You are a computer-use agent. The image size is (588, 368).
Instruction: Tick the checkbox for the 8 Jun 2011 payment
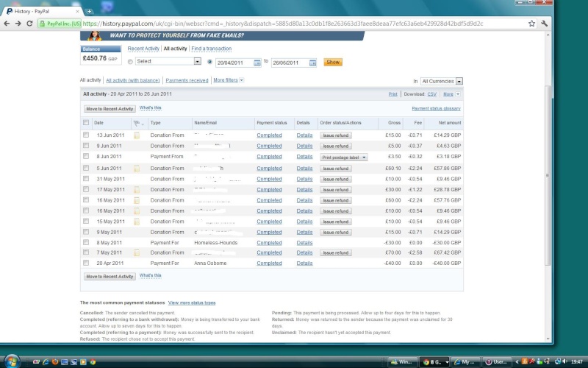point(86,156)
